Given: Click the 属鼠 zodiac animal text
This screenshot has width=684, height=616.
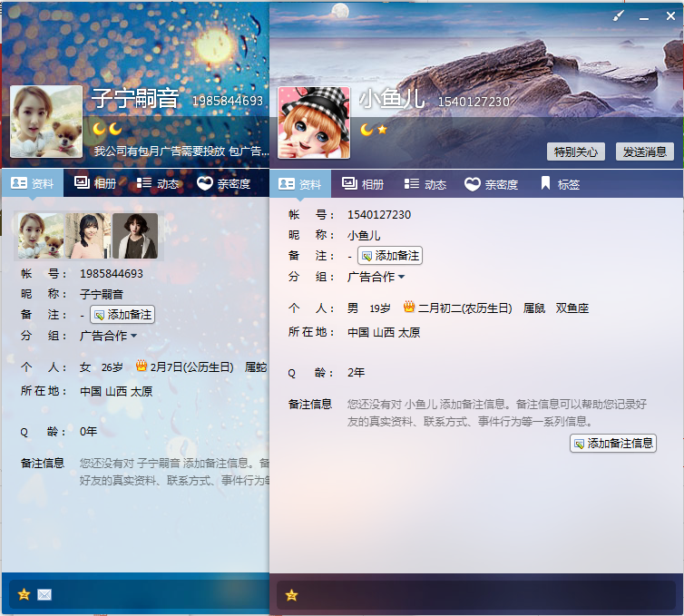Looking at the screenshot, I should pos(534,308).
